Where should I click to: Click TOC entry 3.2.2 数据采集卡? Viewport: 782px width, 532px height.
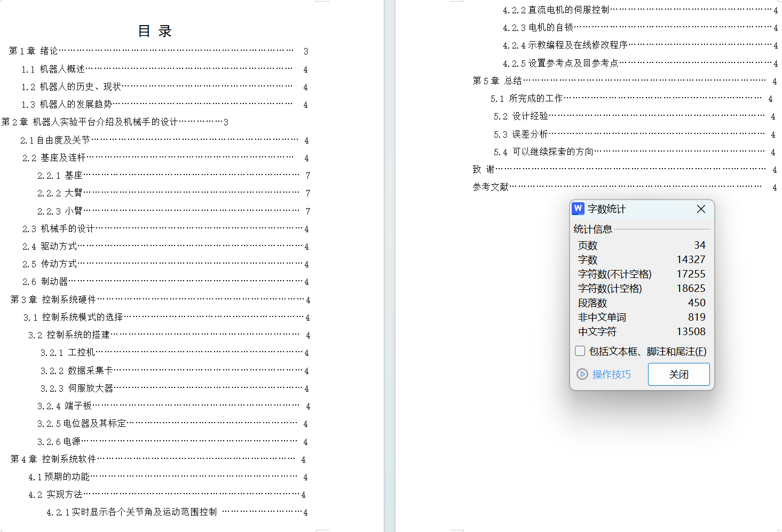click(x=175, y=371)
